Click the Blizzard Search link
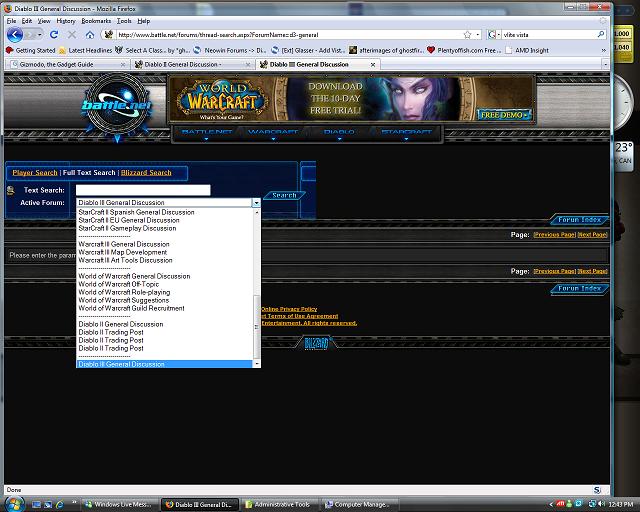 pyautogui.click(x=146, y=173)
